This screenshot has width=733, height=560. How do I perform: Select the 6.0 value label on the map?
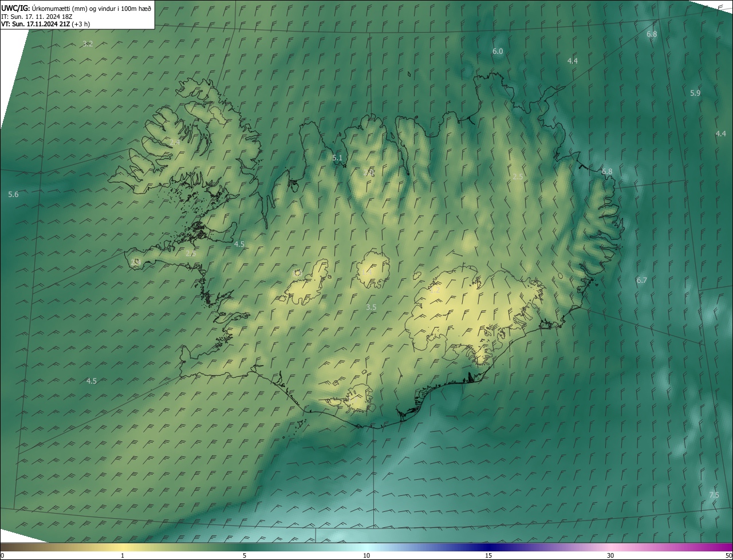(498, 52)
